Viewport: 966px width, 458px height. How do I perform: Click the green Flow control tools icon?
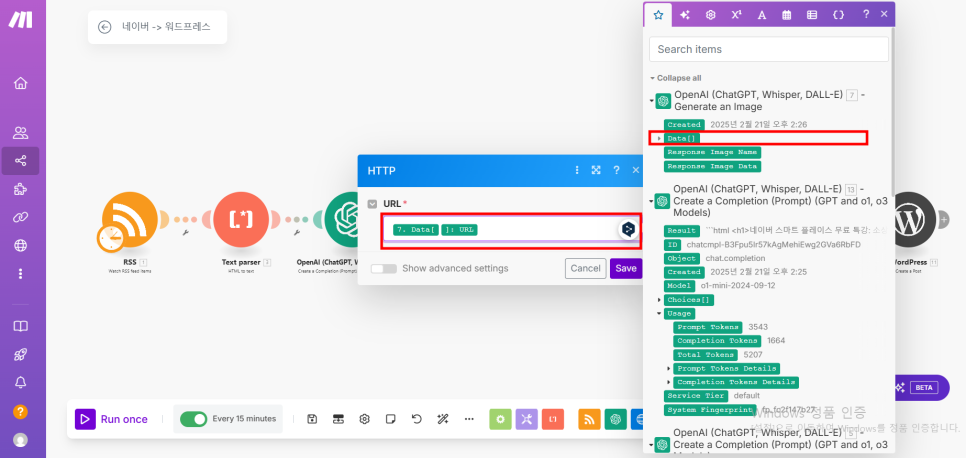[x=500, y=419]
